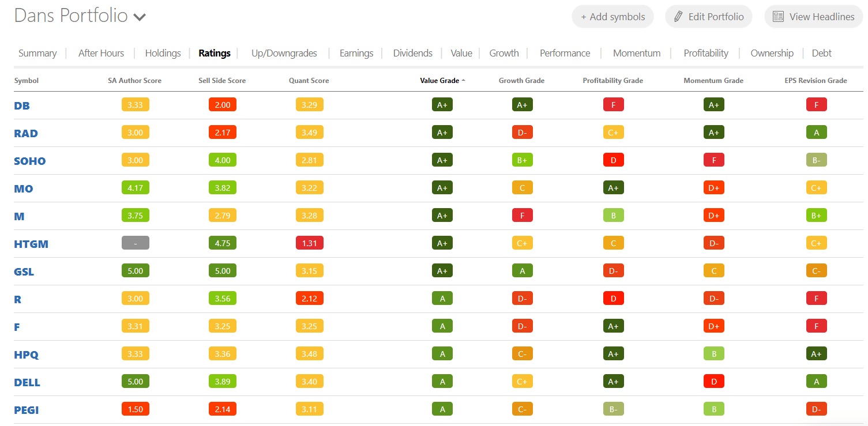Open the GSL symbol link
This screenshot has height=426, width=868.
[24, 272]
